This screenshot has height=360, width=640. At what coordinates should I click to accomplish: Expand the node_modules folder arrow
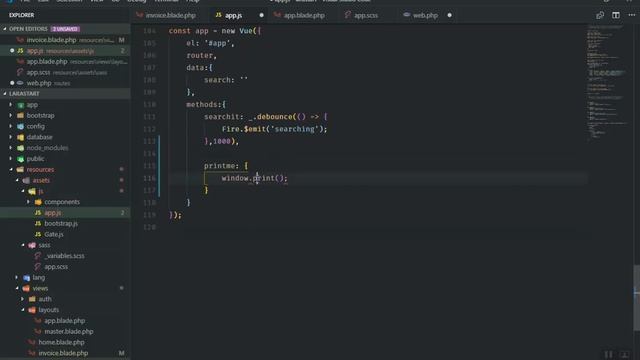[x=11, y=148]
